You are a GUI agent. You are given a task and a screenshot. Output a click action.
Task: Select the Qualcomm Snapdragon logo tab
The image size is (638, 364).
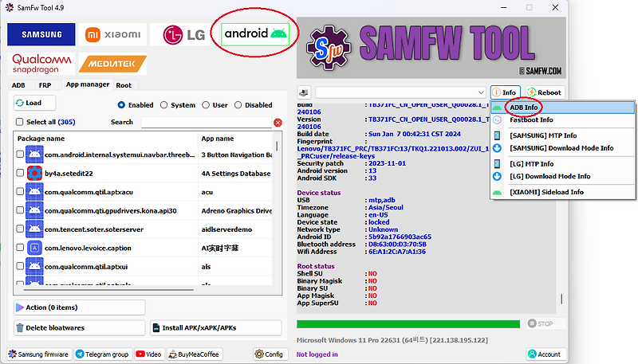41,64
